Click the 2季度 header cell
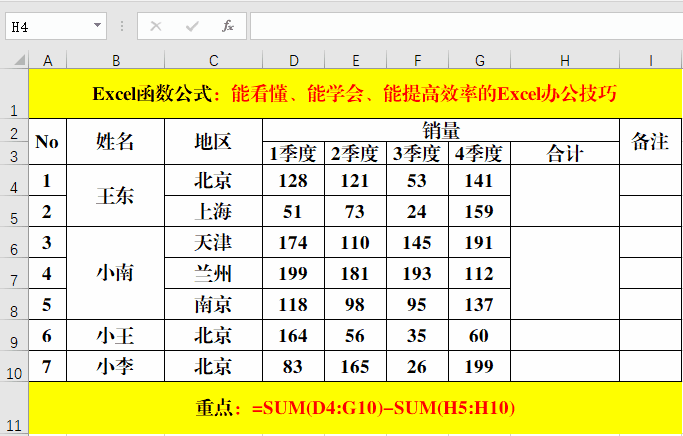 pyautogui.click(x=355, y=153)
